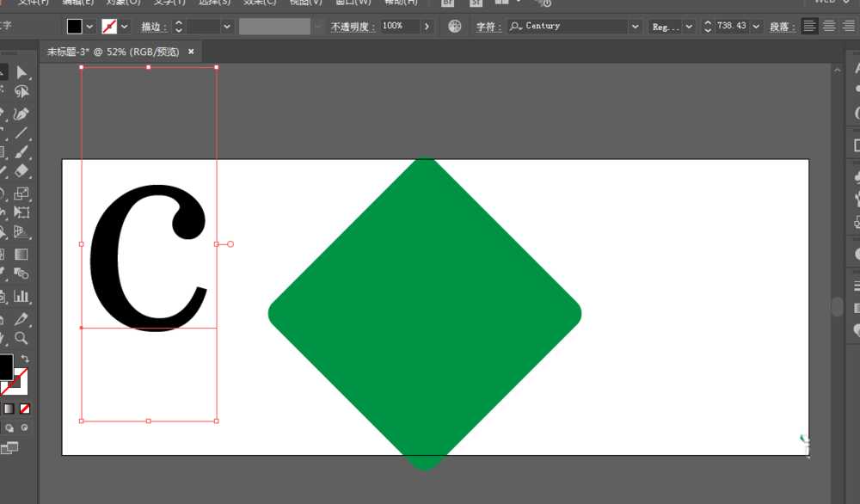
Task: Open the opacity options with the arrow button
Action: (x=427, y=26)
